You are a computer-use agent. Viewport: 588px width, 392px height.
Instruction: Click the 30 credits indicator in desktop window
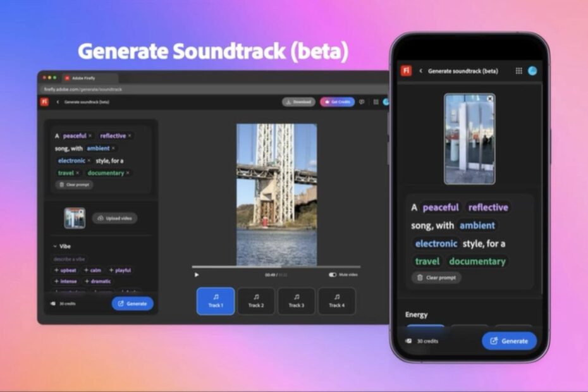pos(63,304)
